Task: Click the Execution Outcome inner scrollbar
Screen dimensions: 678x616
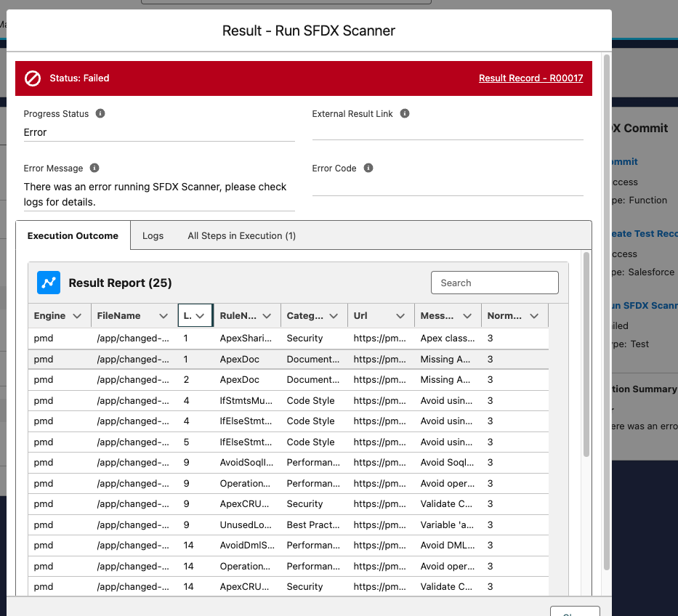Action: click(x=586, y=354)
